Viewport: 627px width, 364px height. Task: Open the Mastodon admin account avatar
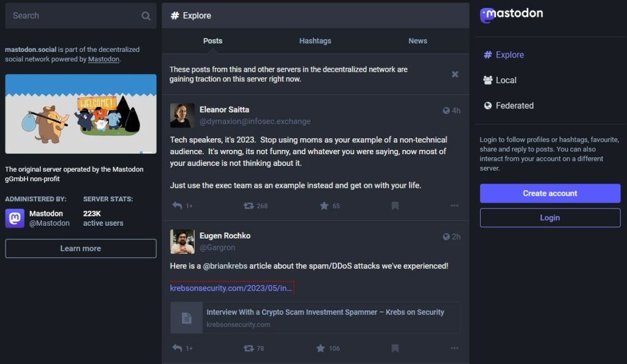coord(15,218)
